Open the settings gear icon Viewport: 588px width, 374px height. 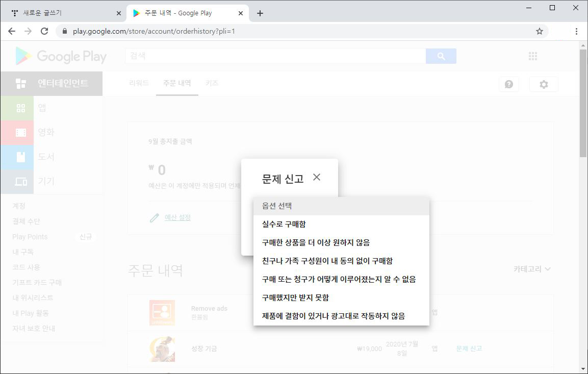(544, 84)
